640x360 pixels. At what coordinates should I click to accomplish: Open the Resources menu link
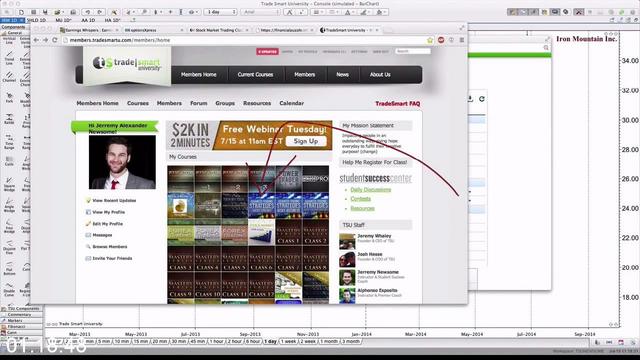(x=257, y=103)
